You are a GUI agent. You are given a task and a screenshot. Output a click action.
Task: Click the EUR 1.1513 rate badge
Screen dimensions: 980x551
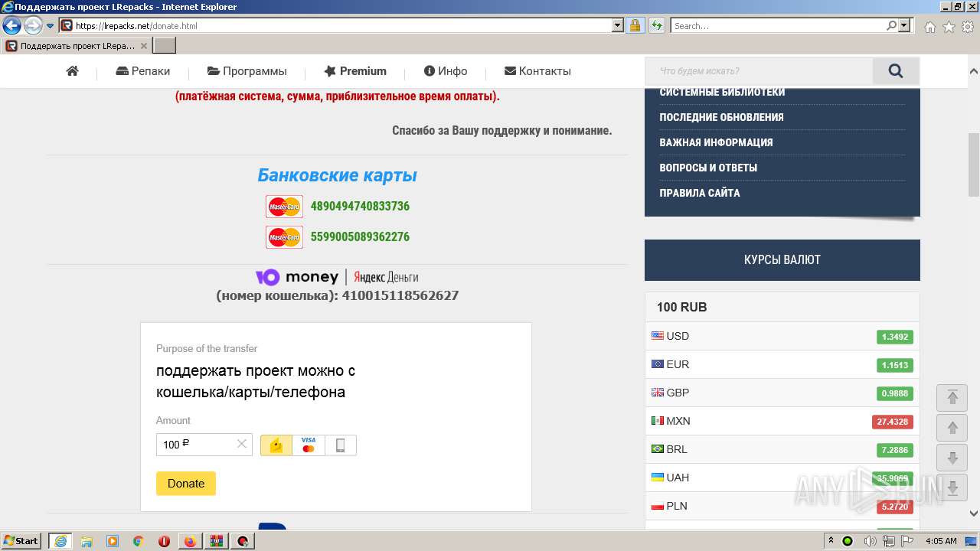(x=895, y=365)
